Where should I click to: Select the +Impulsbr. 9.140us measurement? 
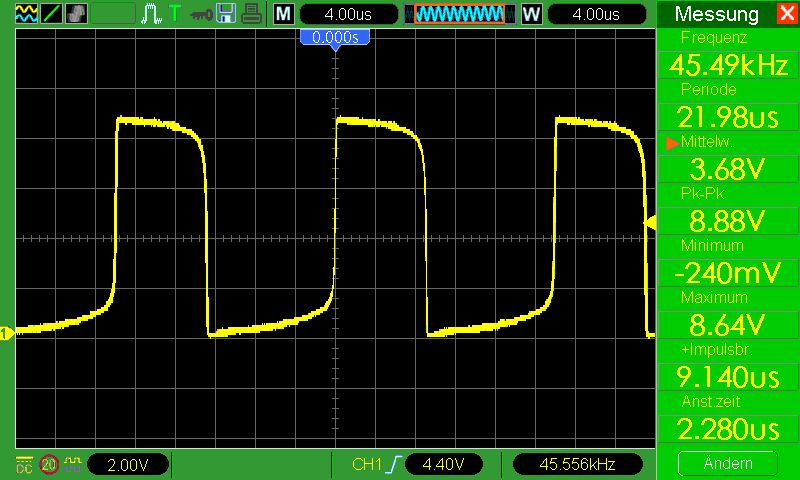point(728,367)
